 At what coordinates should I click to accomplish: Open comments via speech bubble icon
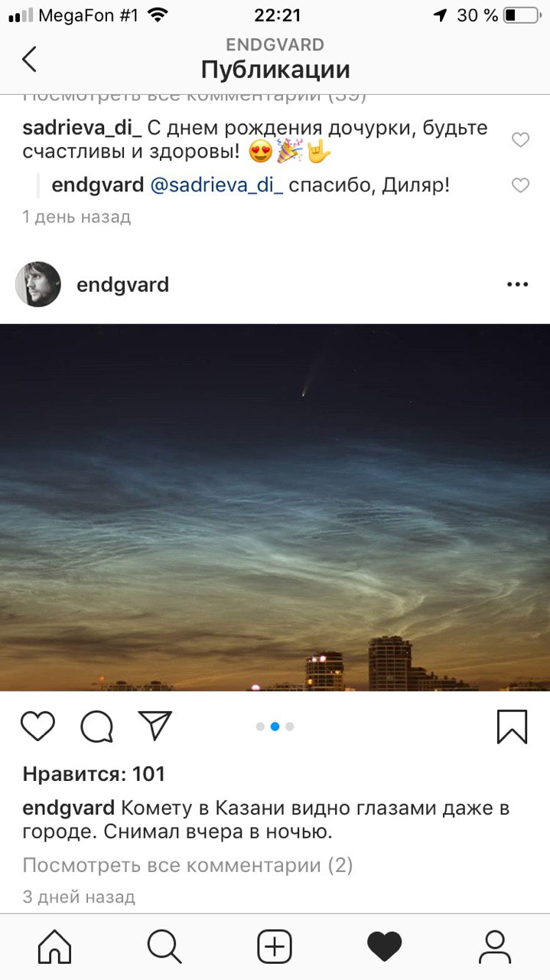click(97, 727)
